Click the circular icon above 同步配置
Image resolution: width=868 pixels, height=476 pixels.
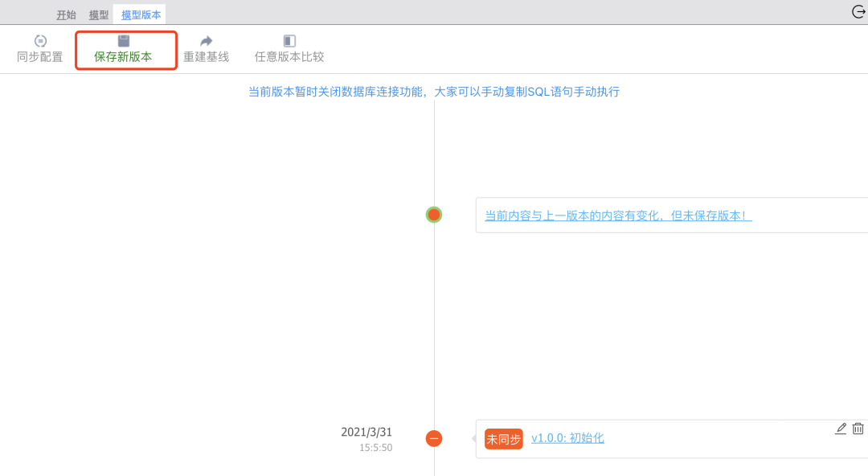(x=39, y=40)
